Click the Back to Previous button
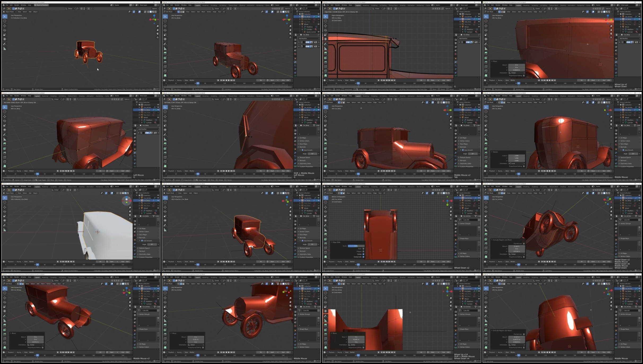Screen dimensions: 643x364 [41, 5]
